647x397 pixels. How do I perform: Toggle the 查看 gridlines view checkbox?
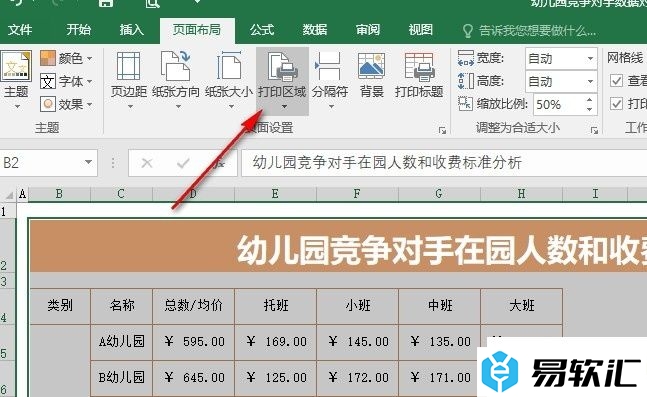(x=616, y=80)
